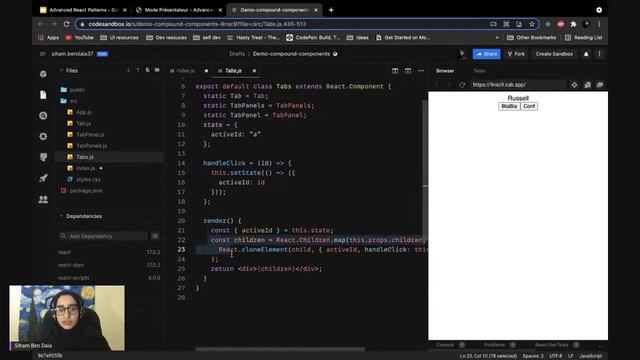The height and width of the screenshot is (360, 640).
Task: Click the new file icon in Files
Action: tap(147, 70)
